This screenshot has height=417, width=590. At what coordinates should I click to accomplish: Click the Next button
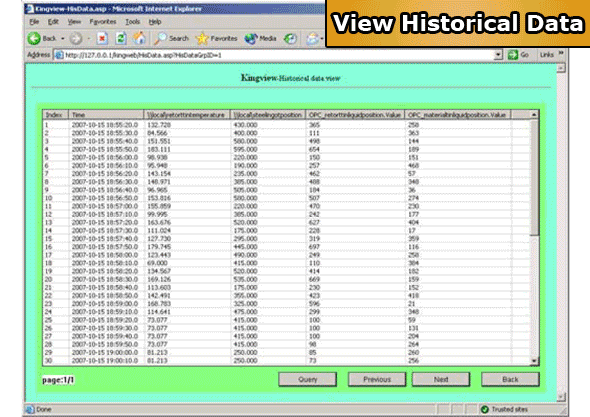click(x=441, y=379)
